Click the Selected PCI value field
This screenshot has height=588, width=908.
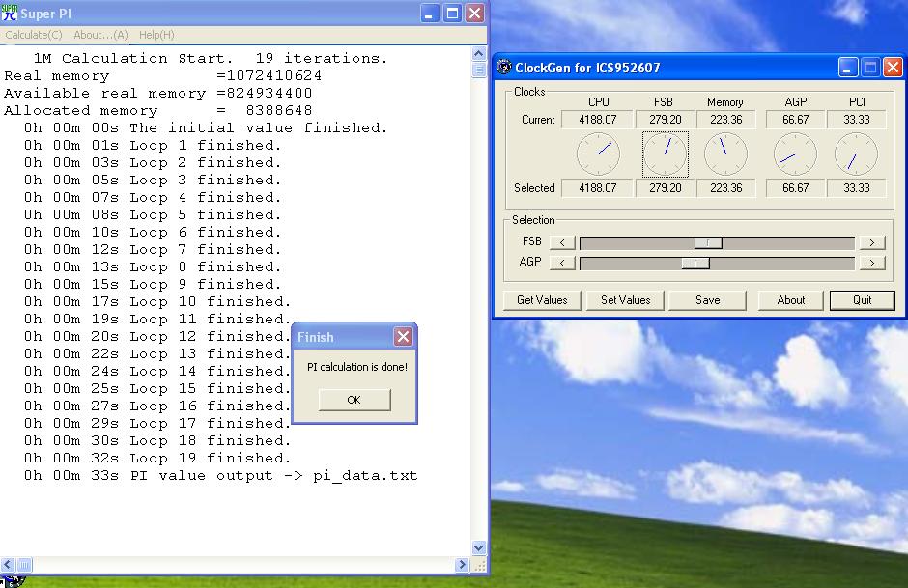click(x=857, y=188)
